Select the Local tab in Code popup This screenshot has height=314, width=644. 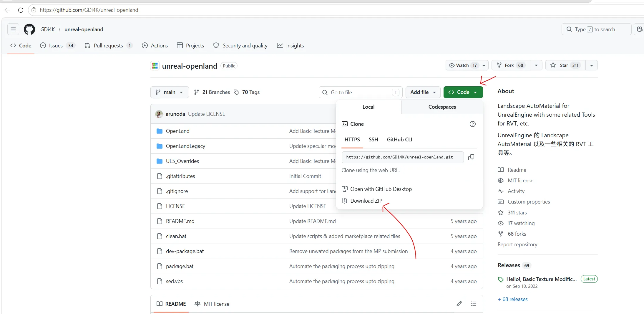369,107
